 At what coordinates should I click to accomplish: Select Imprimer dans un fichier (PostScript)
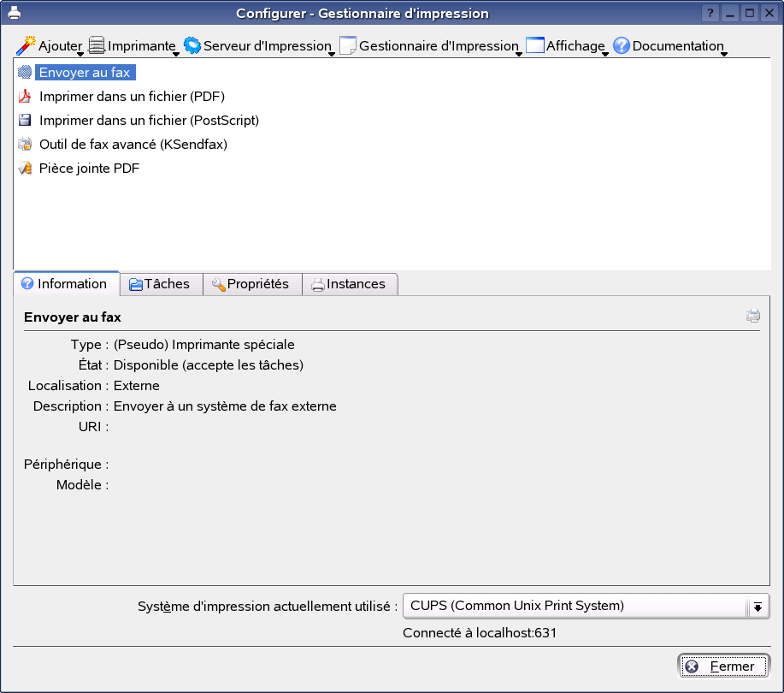pyautogui.click(x=149, y=120)
